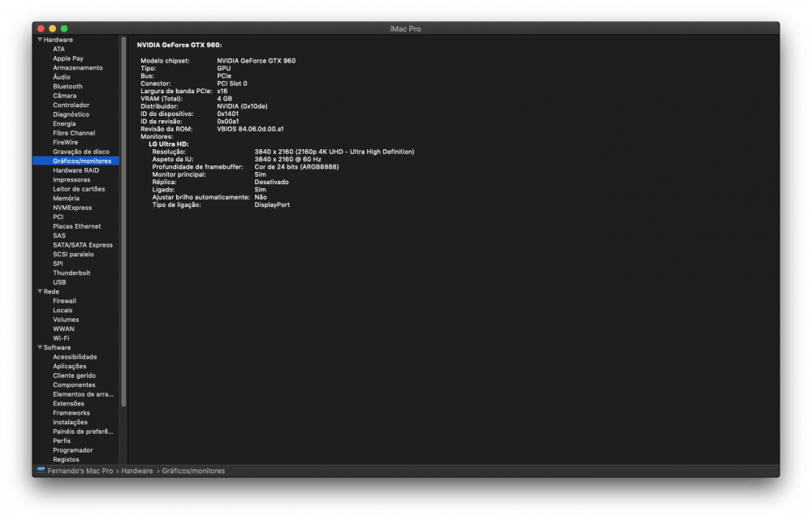Open Leitor de cartões entry
This screenshot has width=812, height=520.
coord(79,189)
